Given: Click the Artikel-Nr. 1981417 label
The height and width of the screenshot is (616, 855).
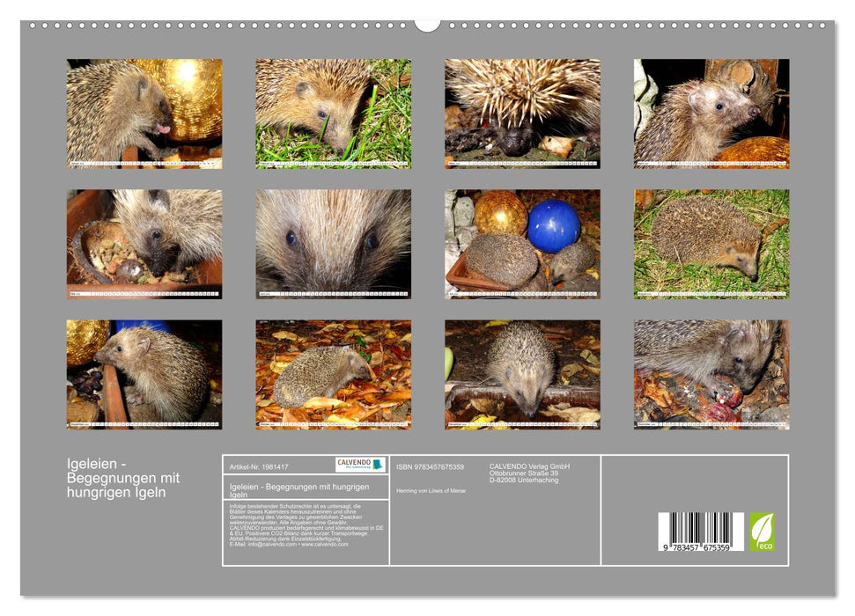Looking at the screenshot, I should [259, 467].
